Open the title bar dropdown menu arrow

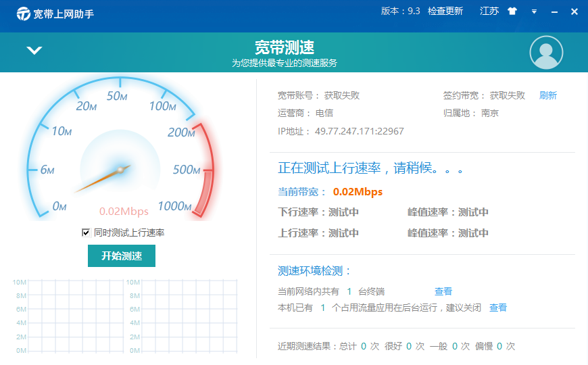pyautogui.click(x=533, y=11)
